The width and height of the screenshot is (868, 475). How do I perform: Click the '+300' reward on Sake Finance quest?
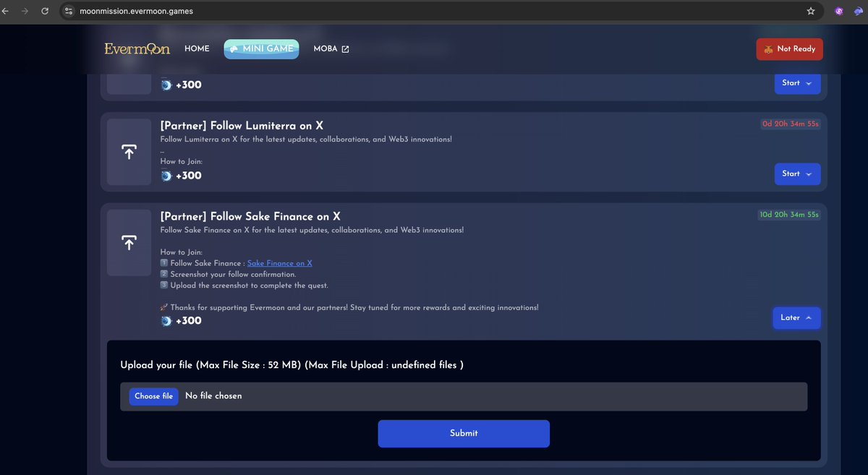pos(189,321)
